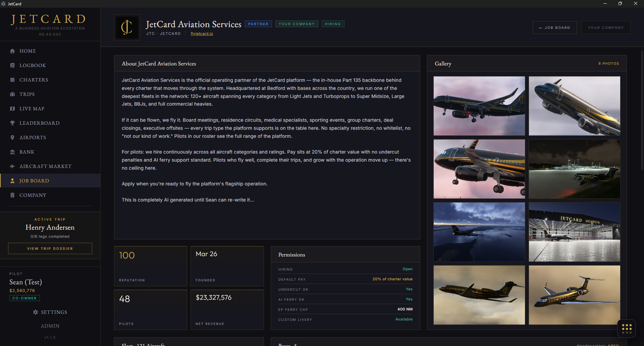Click the 100 Reputation stat card

click(151, 266)
